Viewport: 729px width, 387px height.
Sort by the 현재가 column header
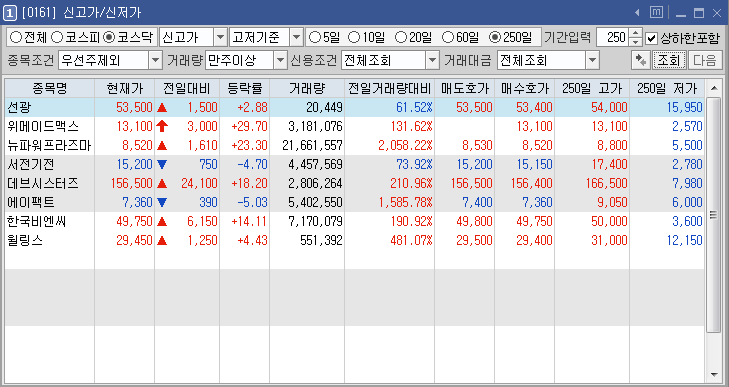point(125,88)
